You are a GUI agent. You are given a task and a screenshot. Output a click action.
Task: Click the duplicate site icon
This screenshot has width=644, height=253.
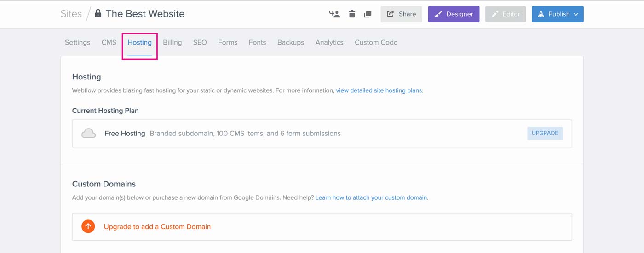click(x=368, y=14)
